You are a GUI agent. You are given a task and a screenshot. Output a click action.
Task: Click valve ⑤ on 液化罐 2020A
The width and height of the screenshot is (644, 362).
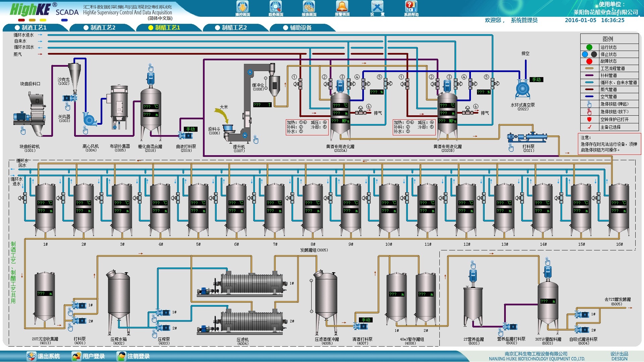click(x=388, y=83)
